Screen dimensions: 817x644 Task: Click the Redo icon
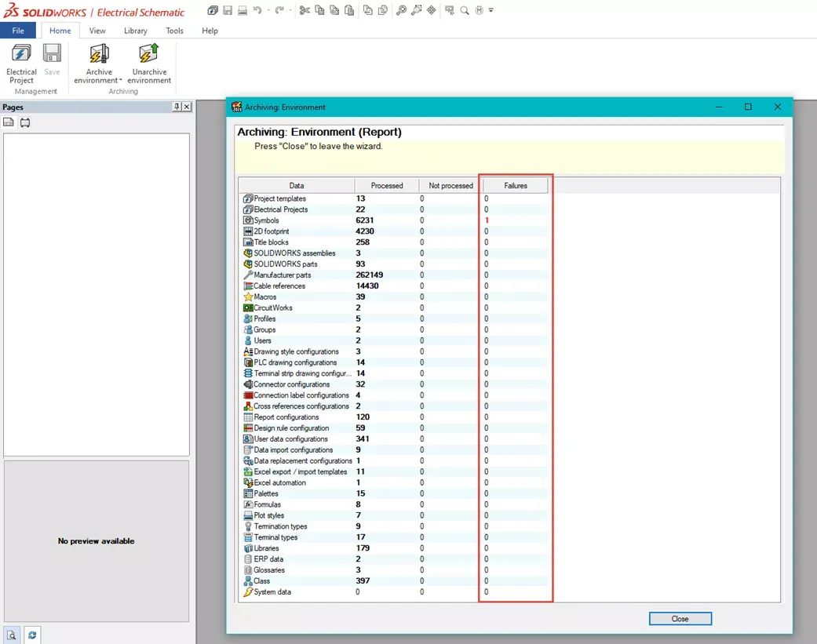[x=279, y=10]
